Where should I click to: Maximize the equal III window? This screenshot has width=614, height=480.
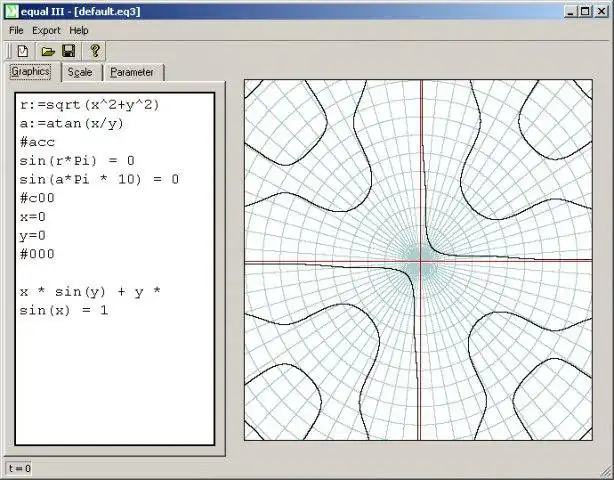585,11
